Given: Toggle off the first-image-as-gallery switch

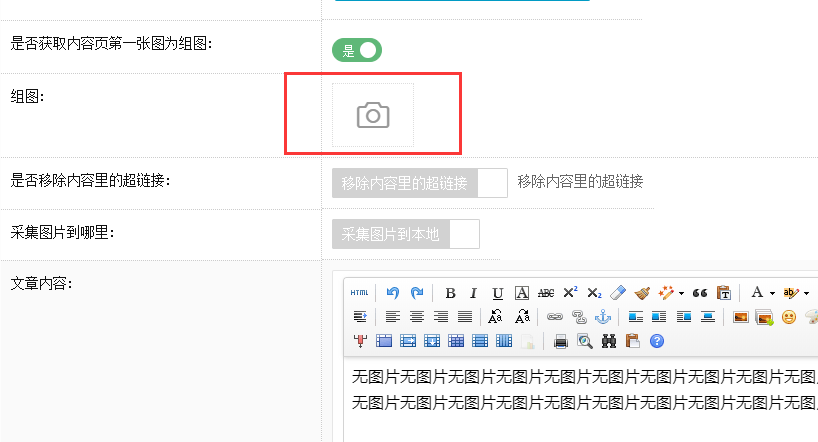Looking at the screenshot, I should 357,50.
